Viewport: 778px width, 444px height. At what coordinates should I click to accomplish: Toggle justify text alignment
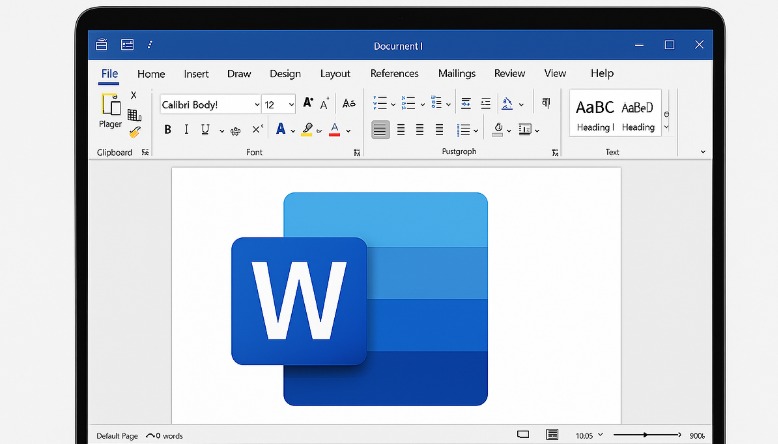[x=439, y=130]
